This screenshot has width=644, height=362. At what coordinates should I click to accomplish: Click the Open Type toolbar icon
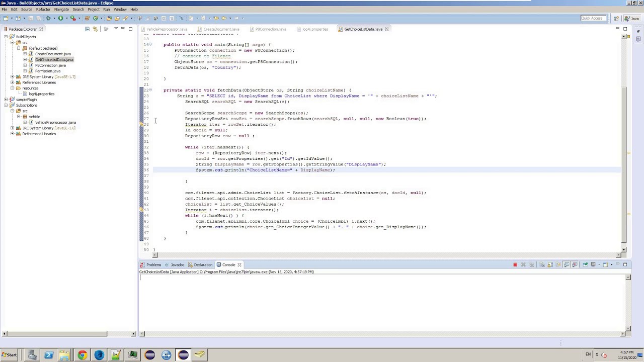[109, 18]
